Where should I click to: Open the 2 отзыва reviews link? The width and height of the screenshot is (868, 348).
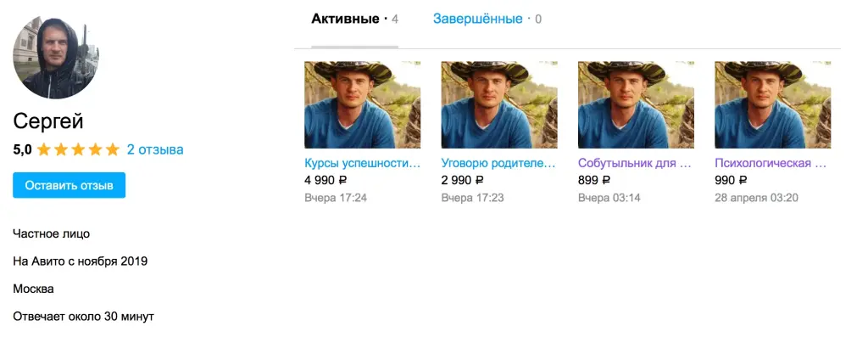[155, 149]
